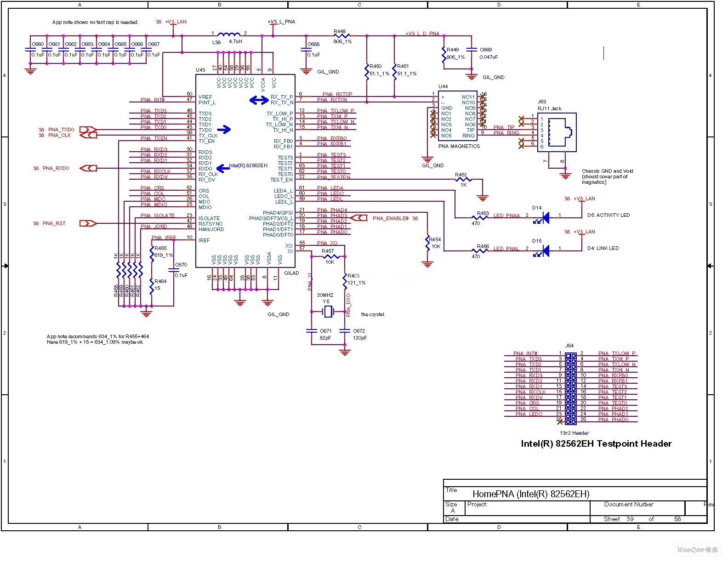This screenshot has width=728, height=562.
Task: Click the 'Document Number' field label
Action: pos(629,504)
